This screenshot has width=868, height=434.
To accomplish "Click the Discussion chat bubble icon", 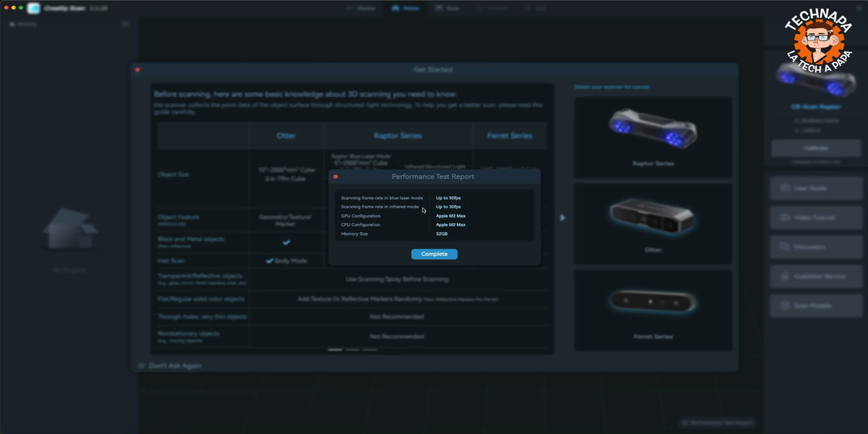I will click(784, 247).
